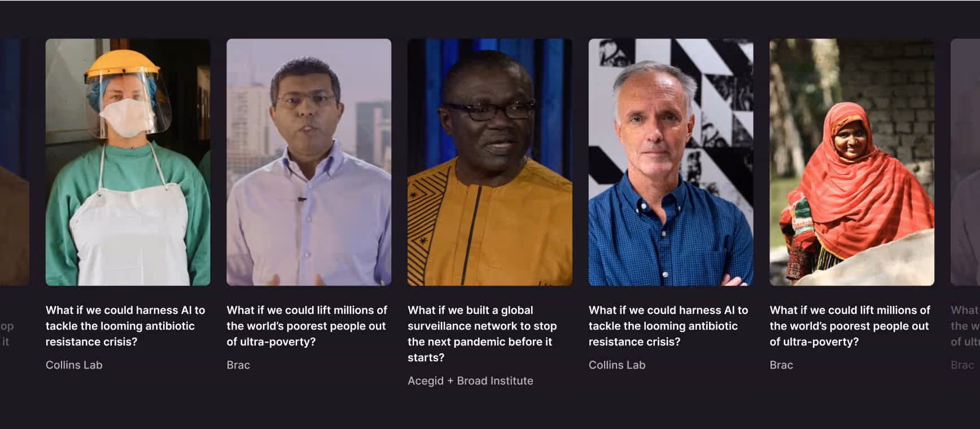Open first 'lift millions out of ultra-poverty' headline
Screen dimensions: 980x429
tap(307, 326)
